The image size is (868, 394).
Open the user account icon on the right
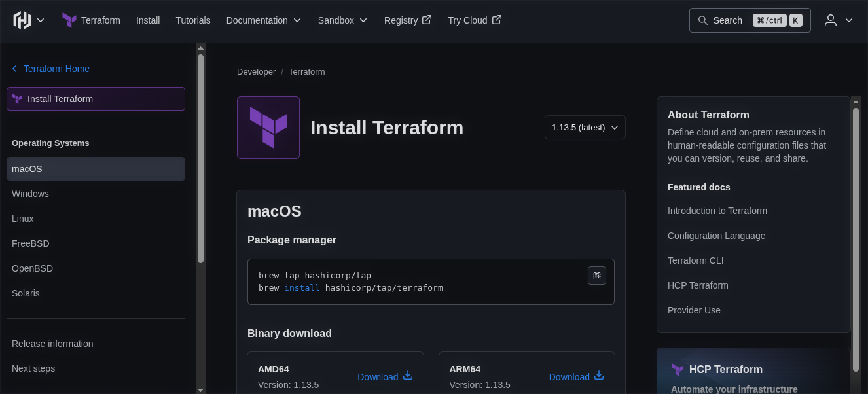829,20
